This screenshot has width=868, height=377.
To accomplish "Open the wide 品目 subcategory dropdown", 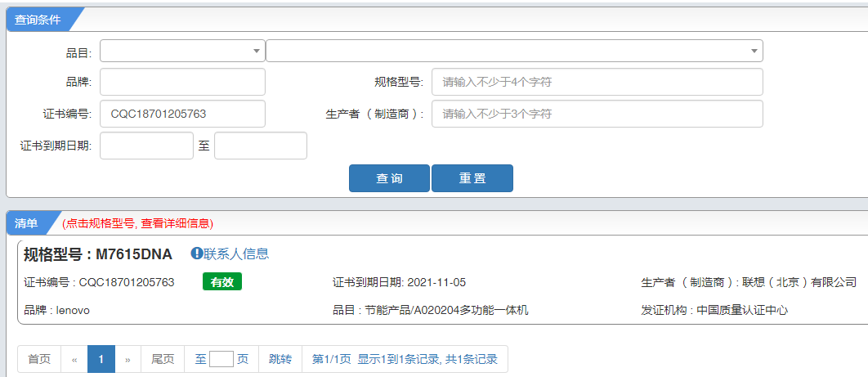I will (x=514, y=51).
